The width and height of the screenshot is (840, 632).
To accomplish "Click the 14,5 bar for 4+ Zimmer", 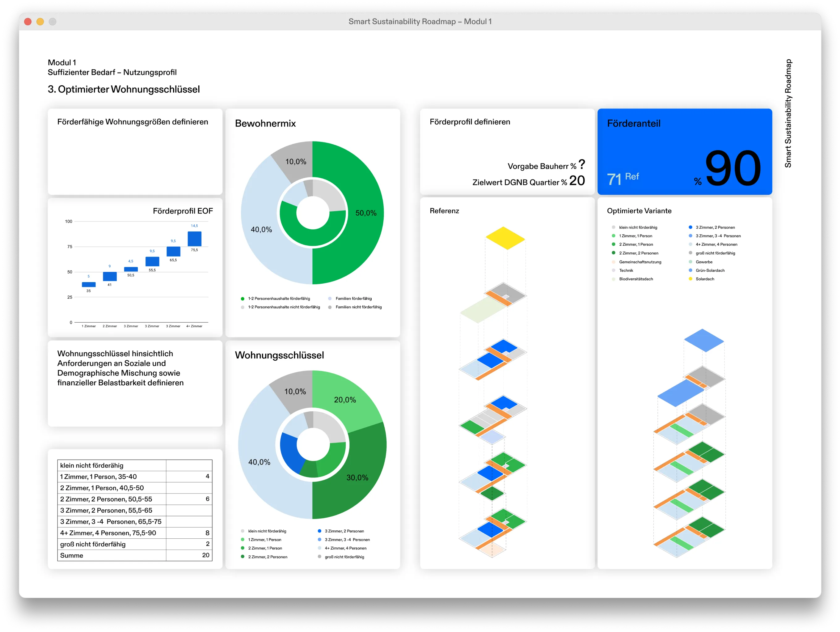I will pos(194,239).
